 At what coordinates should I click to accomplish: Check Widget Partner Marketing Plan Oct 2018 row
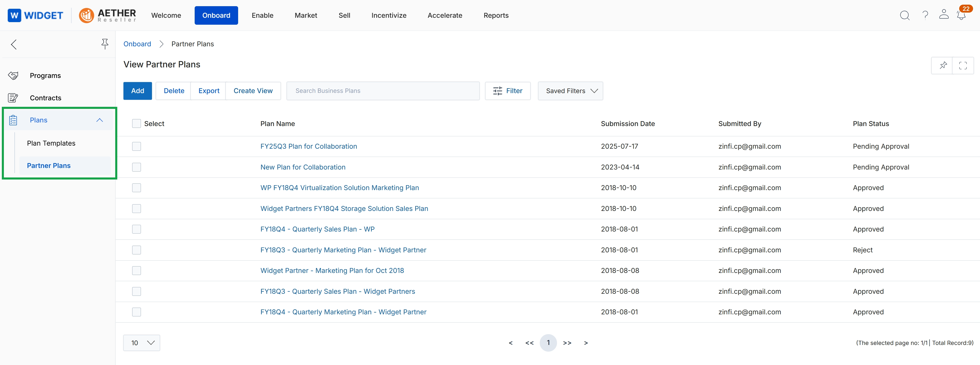point(136,271)
